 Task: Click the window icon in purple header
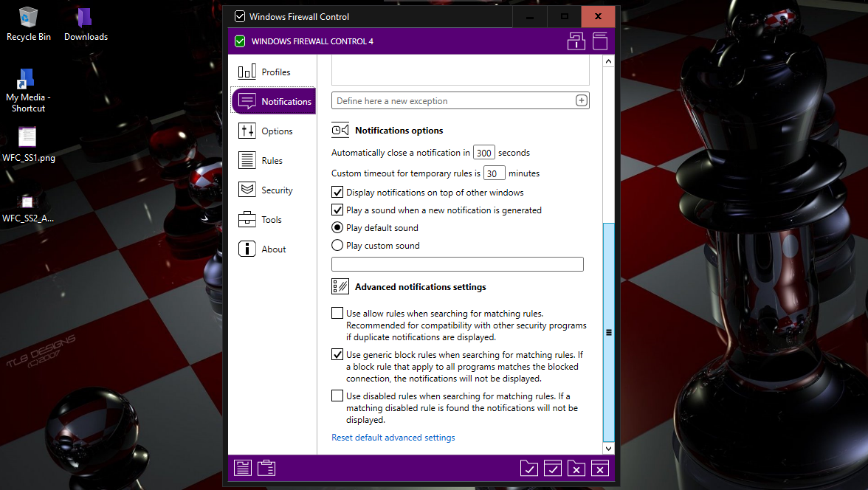click(600, 41)
